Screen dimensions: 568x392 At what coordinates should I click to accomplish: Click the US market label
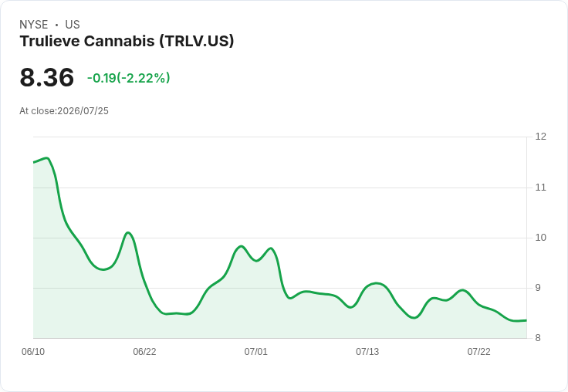(73, 25)
